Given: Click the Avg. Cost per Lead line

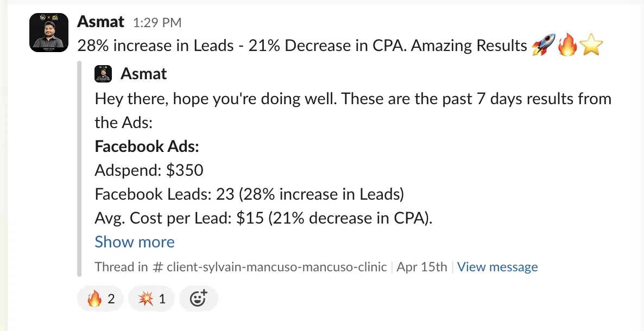Looking at the screenshot, I should (x=264, y=218).
